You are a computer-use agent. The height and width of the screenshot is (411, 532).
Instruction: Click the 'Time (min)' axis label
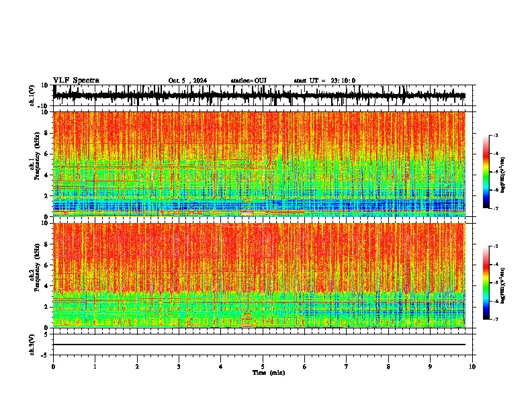point(269,373)
